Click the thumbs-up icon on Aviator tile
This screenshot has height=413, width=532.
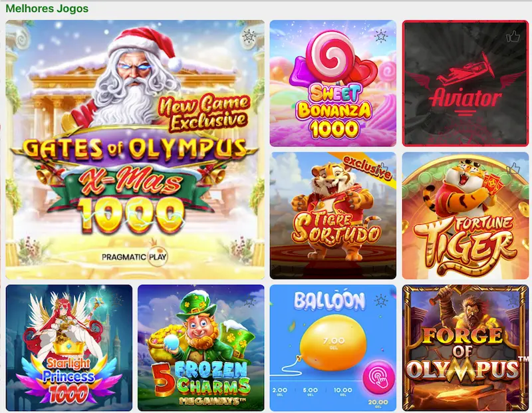click(513, 37)
